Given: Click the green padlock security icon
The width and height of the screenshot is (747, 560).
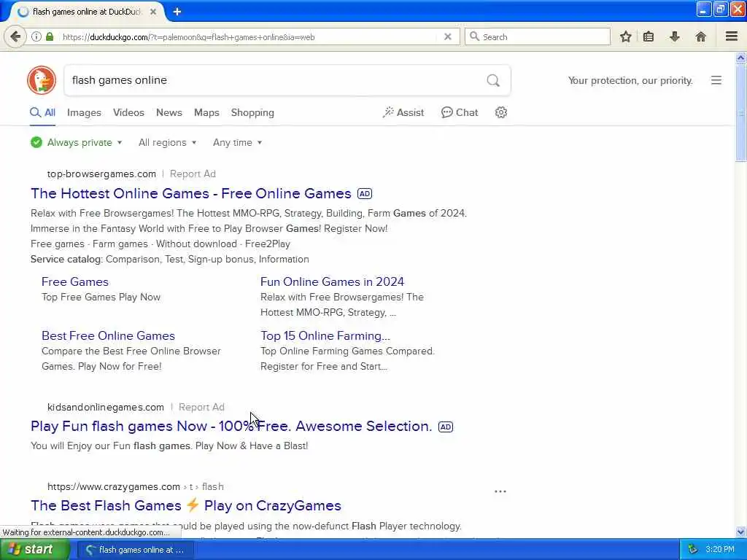Looking at the screenshot, I should click(x=50, y=36).
